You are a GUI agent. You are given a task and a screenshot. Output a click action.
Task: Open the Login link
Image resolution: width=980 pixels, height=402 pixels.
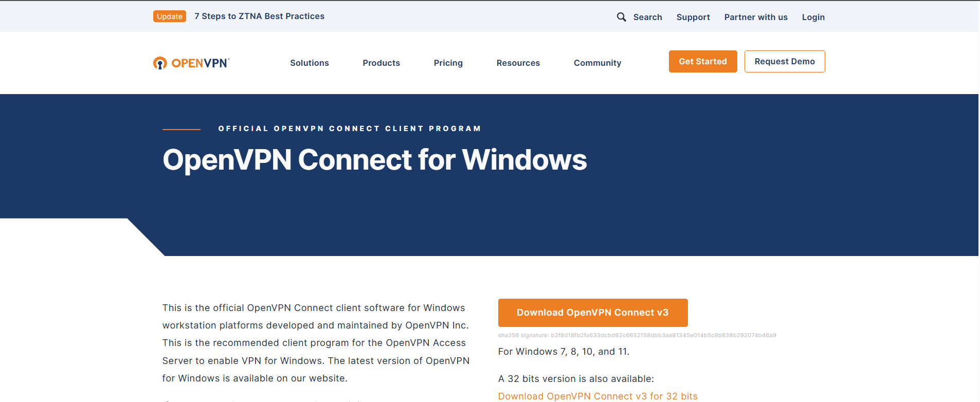point(813,17)
